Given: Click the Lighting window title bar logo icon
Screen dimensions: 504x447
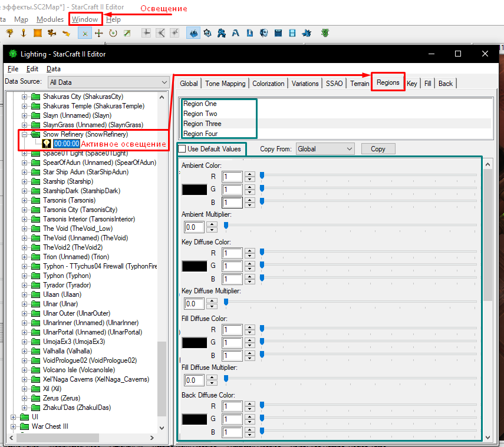Looking at the screenshot, I should click(13, 54).
